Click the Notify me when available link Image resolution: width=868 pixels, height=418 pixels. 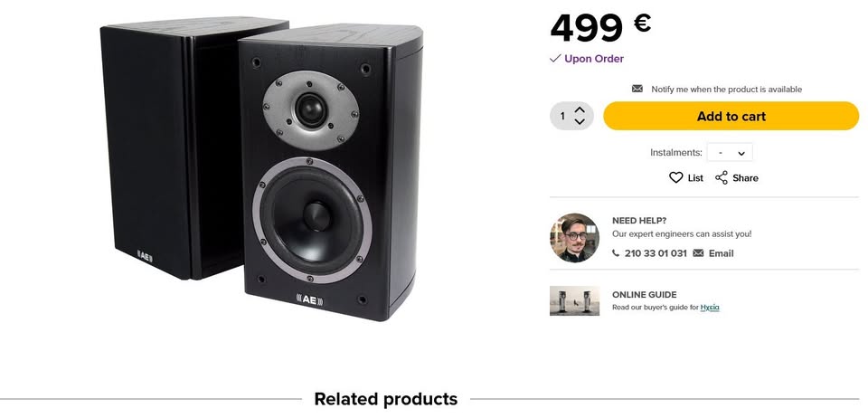[x=726, y=90]
